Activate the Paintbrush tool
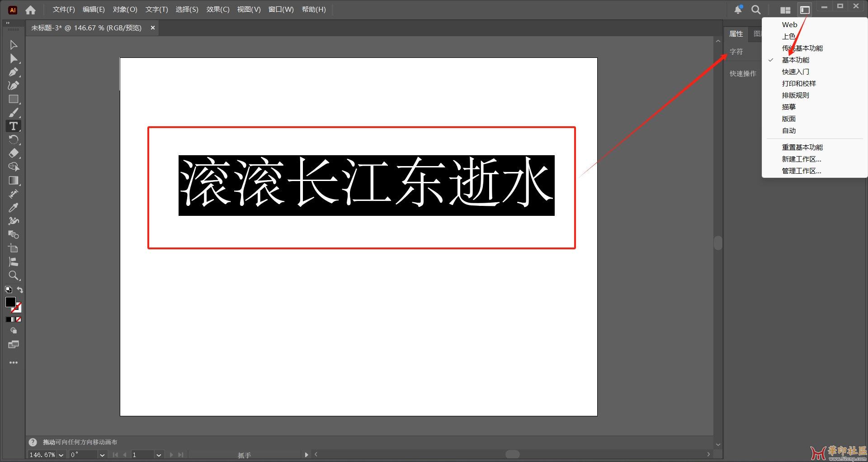 [14, 112]
